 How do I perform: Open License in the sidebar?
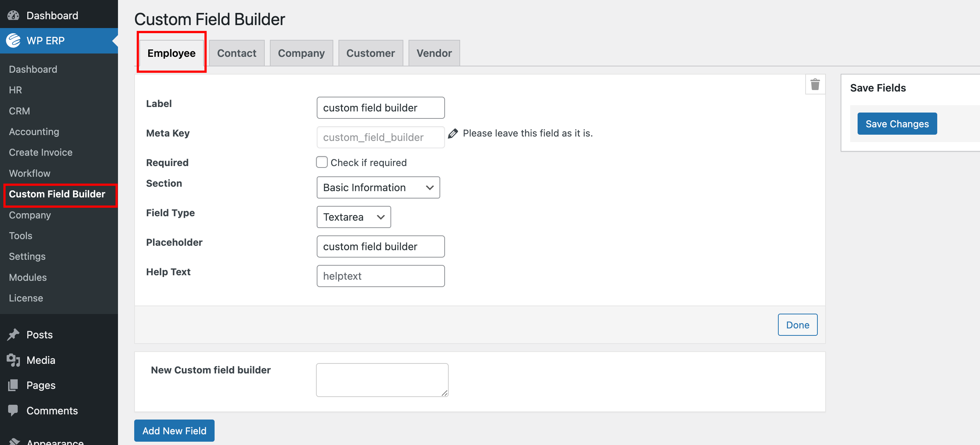pos(26,298)
